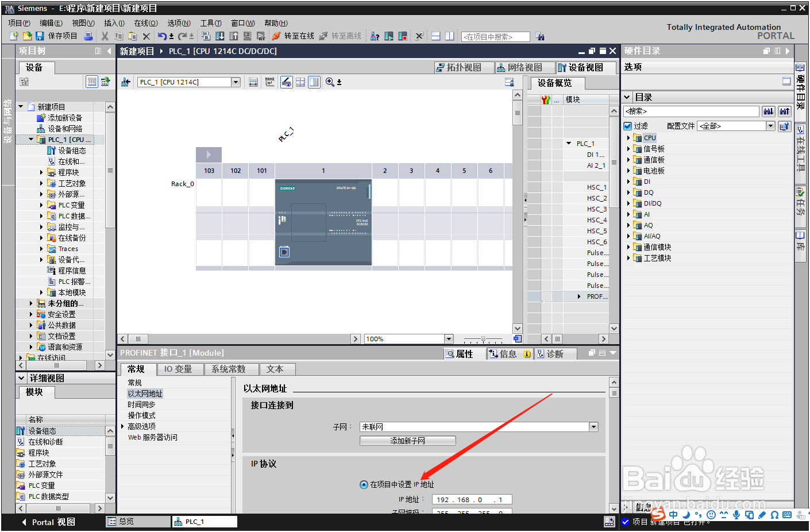Toggle the details view in the project tree
This screenshot has width=810, height=532.
pyautogui.click(x=92, y=82)
